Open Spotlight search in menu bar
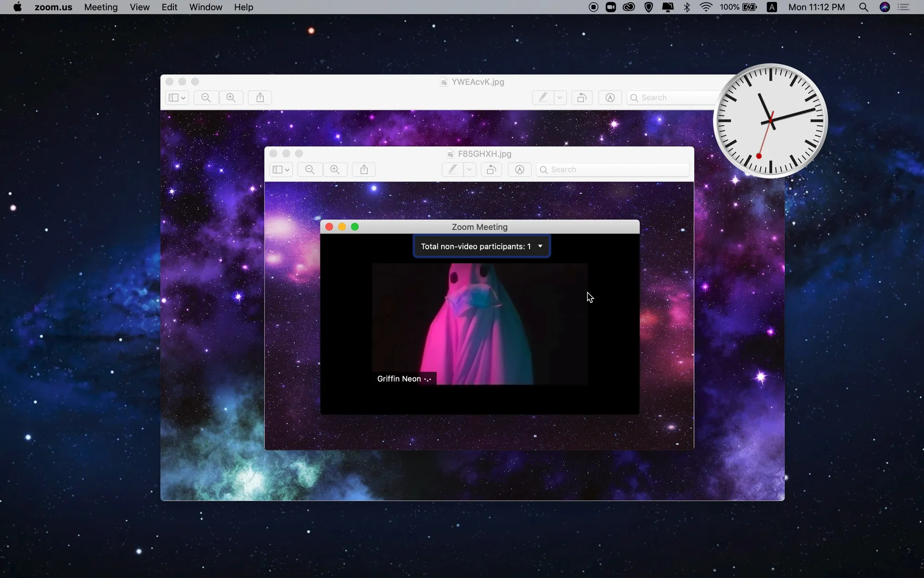The height and width of the screenshot is (578, 924). 863,7
